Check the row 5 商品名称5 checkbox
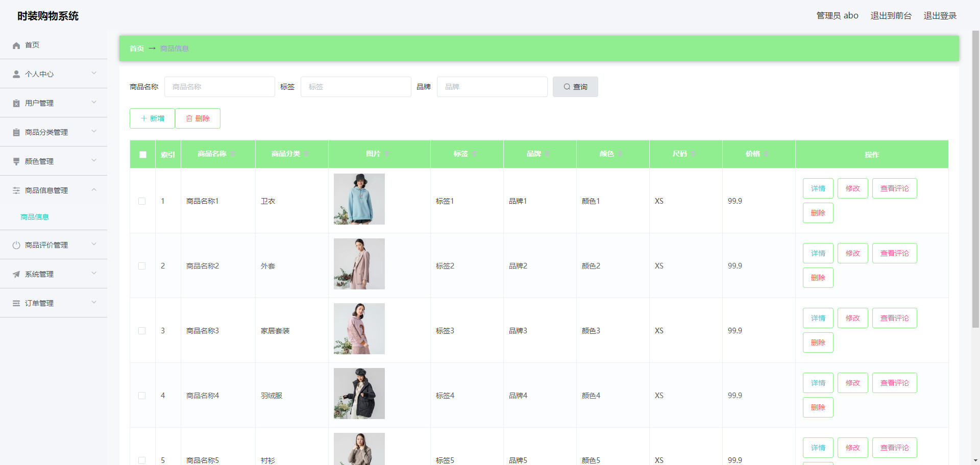The height and width of the screenshot is (465, 980). click(142, 460)
